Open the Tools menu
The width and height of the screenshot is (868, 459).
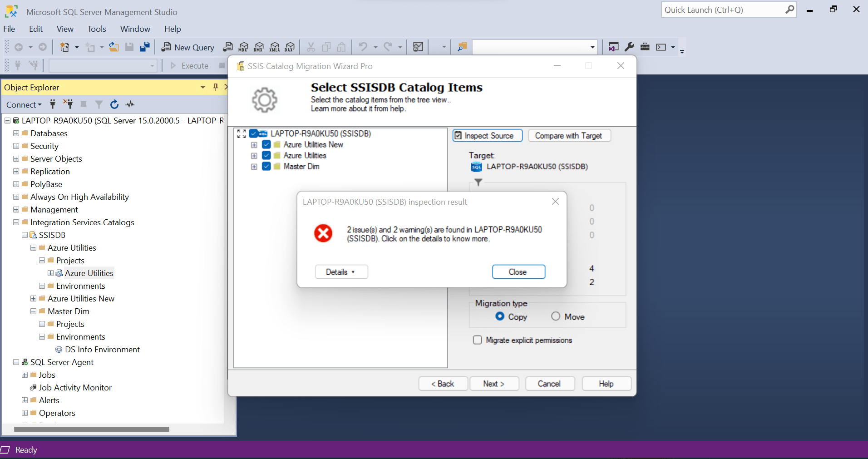(97, 29)
